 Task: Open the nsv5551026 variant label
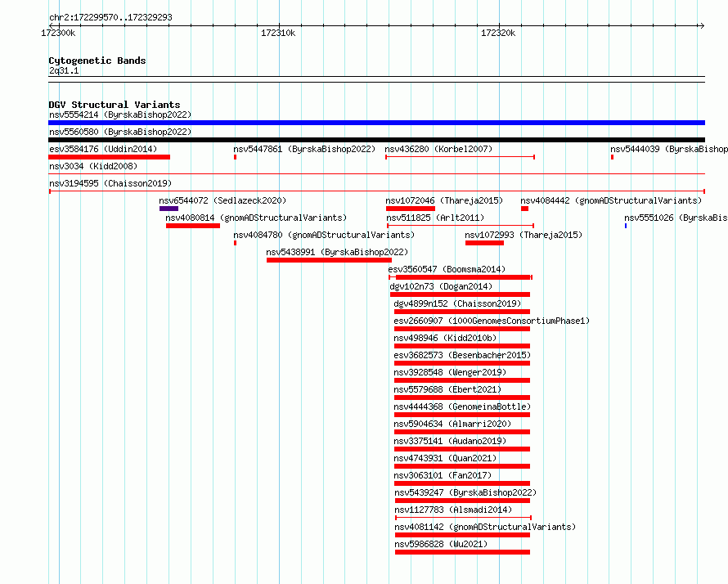click(676, 218)
